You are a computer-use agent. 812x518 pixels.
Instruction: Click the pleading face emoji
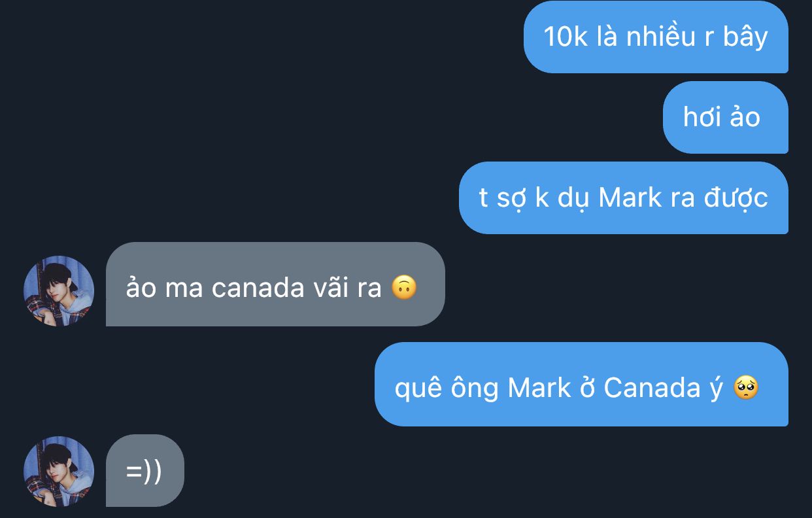(x=745, y=388)
